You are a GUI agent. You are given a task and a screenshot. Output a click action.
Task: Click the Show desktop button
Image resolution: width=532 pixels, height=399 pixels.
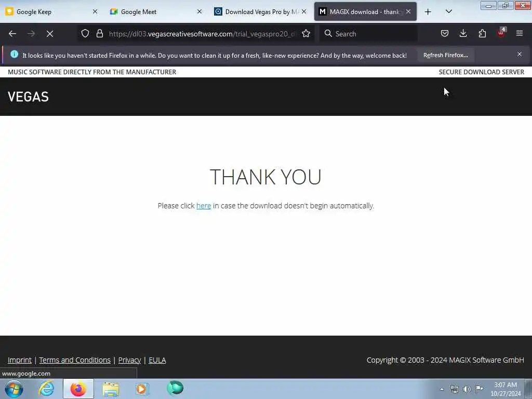click(528, 389)
